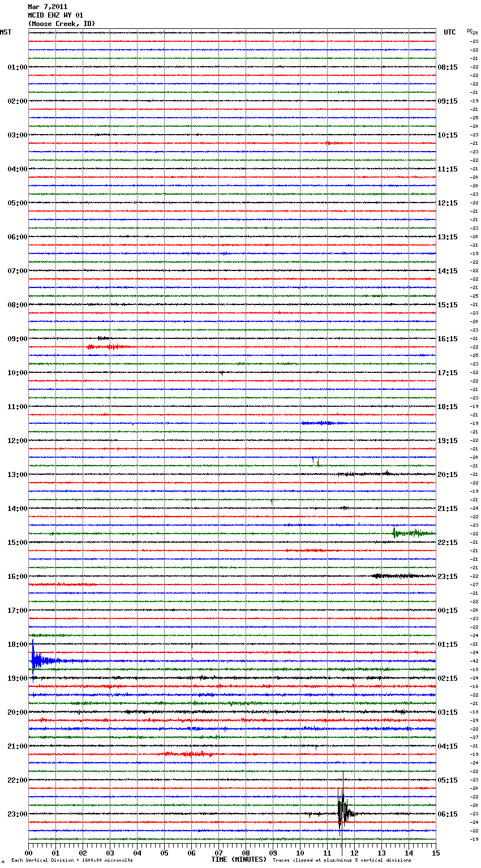Screen dimensions: 481x868
Task: Click the vertical division microvolts scale note
Action: click(x=72, y=861)
